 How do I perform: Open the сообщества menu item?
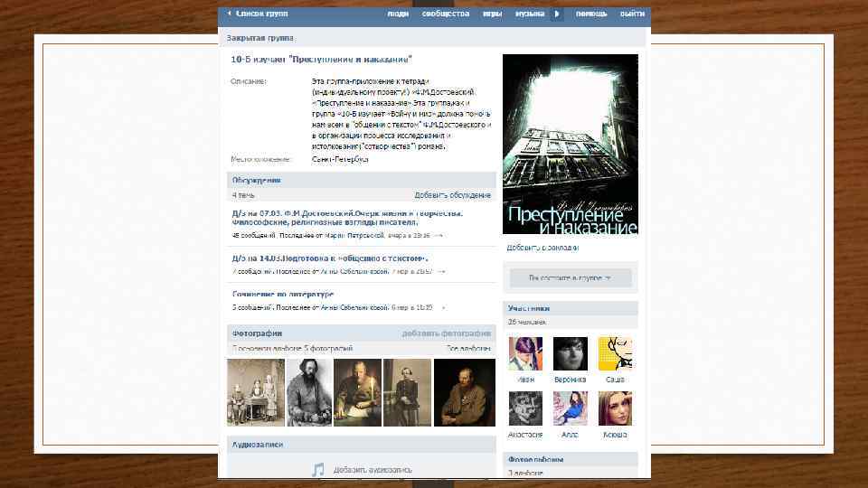tap(446, 14)
